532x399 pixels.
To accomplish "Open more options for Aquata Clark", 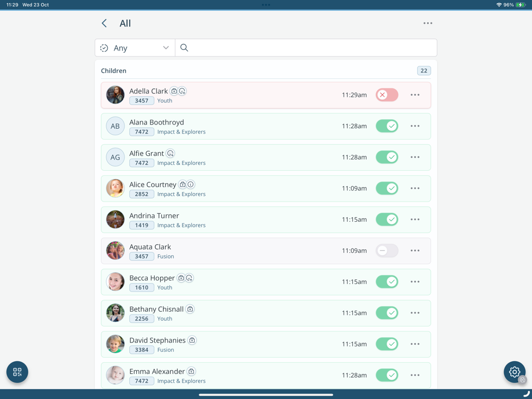I will click(x=415, y=251).
